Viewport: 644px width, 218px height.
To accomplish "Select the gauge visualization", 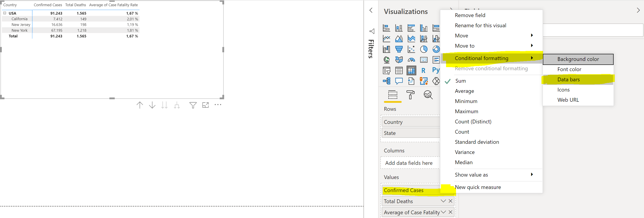I will tap(411, 60).
